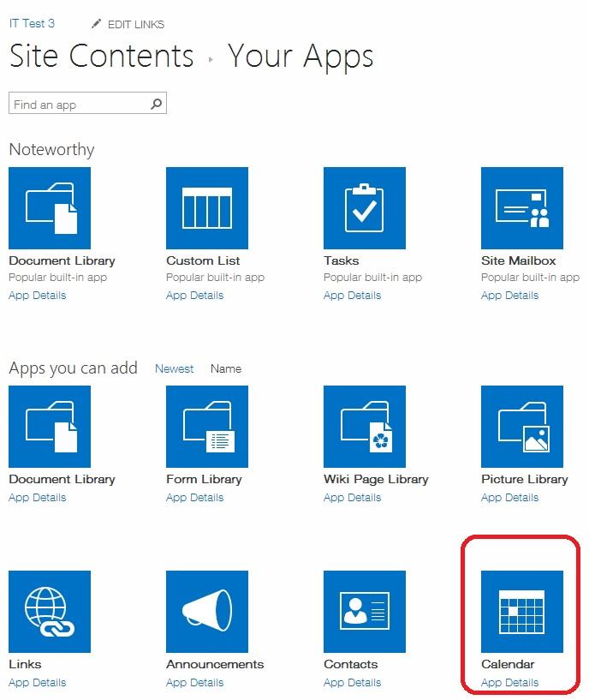Open App Details under Wiki Page Library
This screenshot has width=589, height=700.
(352, 498)
